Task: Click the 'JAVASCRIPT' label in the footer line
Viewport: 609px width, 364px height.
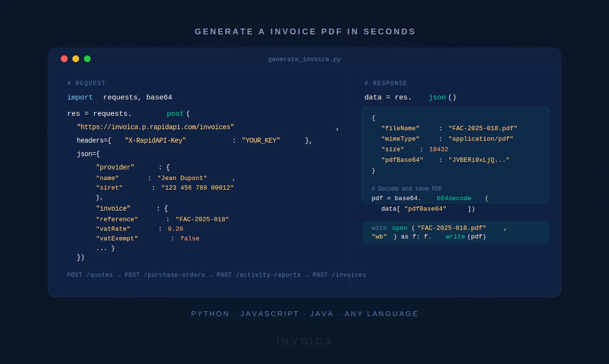Action: pyautogui.click(x=269, y=314)
